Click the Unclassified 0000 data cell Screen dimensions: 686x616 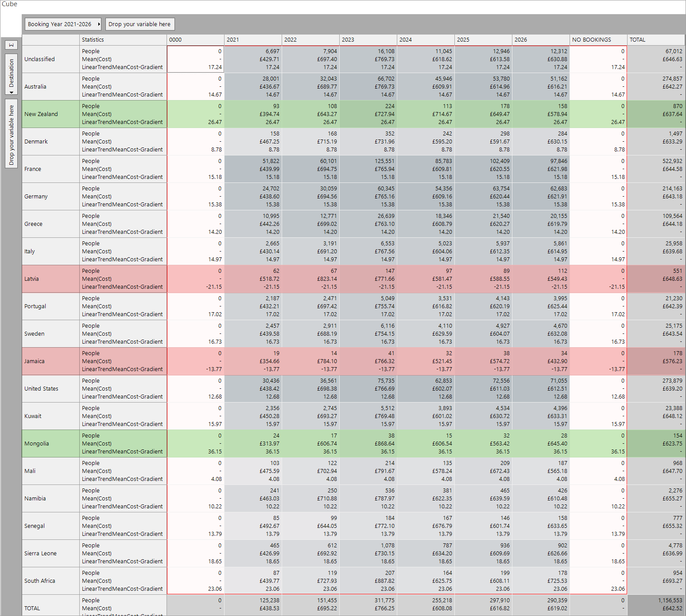click(x=195, y=59)
